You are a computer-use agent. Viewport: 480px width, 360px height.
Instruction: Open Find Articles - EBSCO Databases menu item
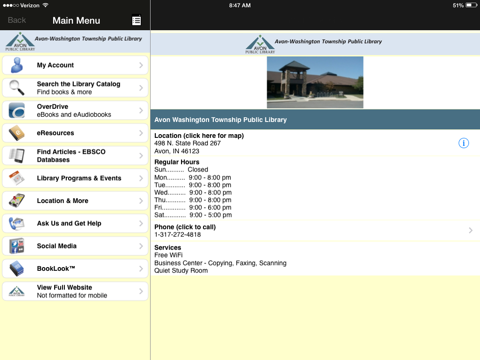[75, 156]
